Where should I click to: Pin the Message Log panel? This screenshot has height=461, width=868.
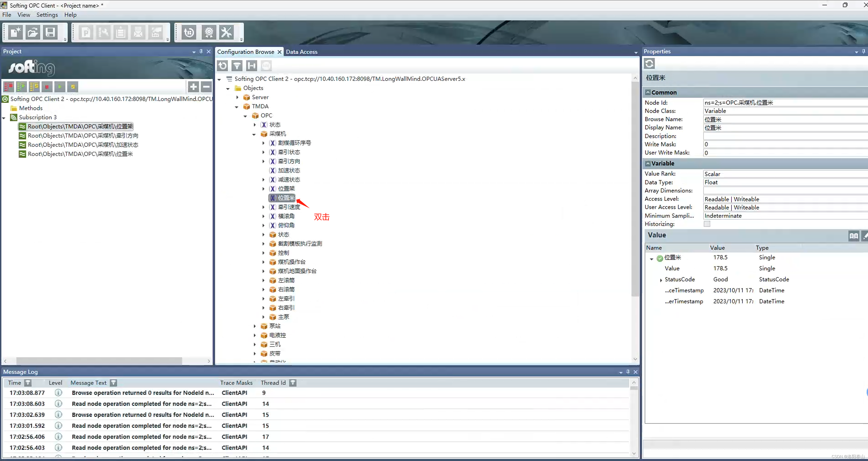(628, 371)
